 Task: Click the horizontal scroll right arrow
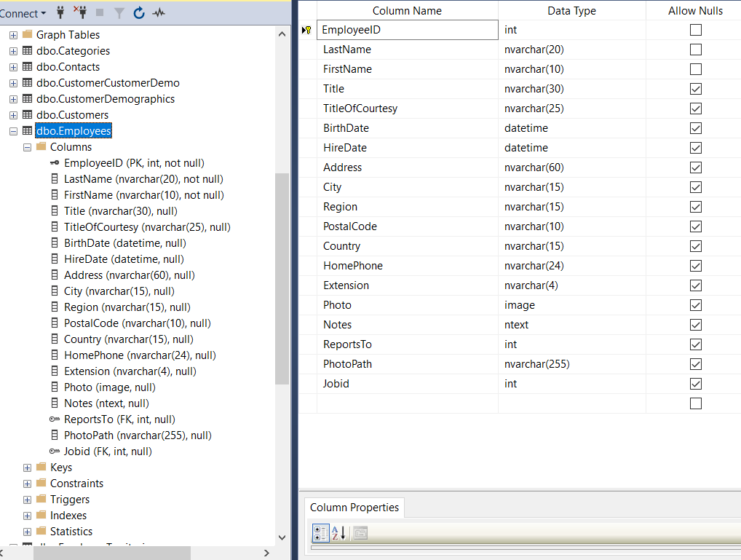coord(266,553)
